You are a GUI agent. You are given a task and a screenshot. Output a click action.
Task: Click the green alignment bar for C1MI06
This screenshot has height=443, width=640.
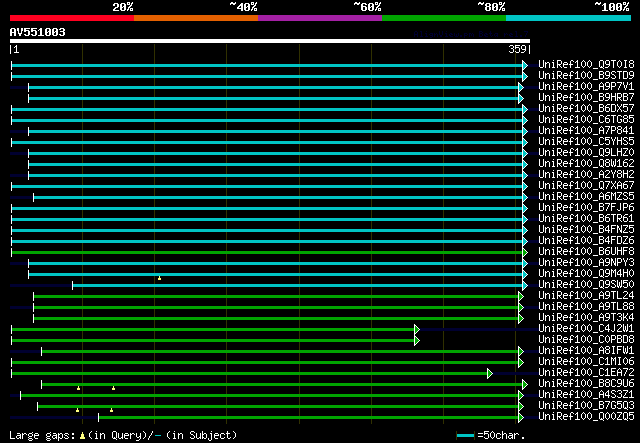265,363
